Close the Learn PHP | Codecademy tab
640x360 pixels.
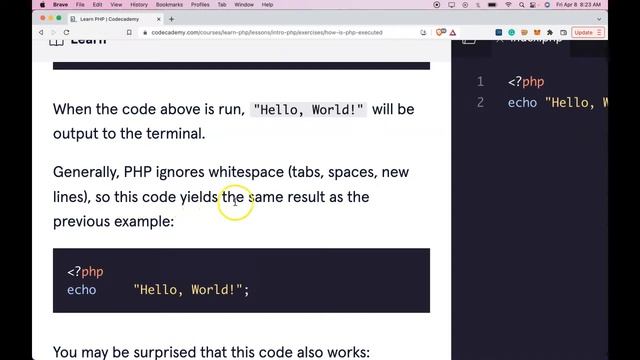pos(159,19)
